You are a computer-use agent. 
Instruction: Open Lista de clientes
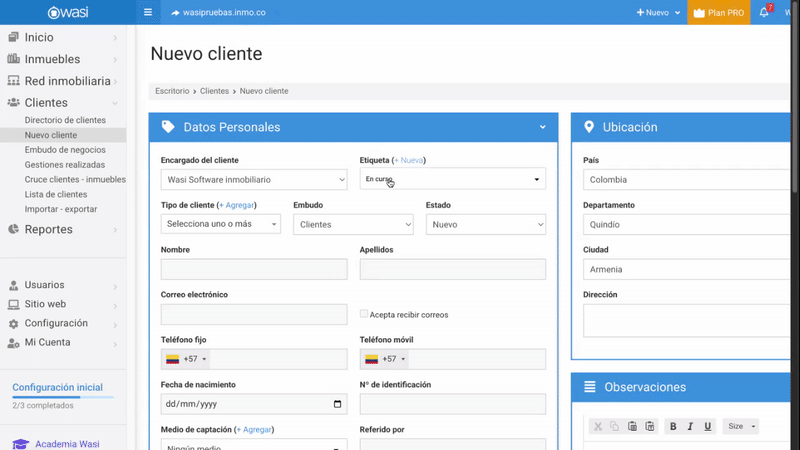click(x=56, y=194)
